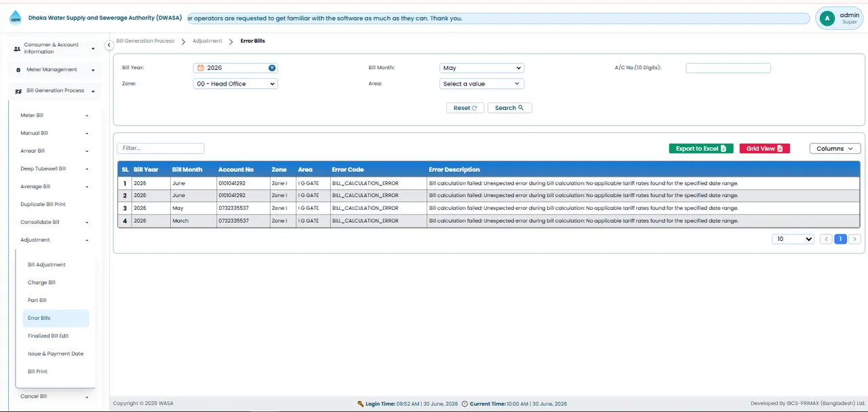Click the Search button
The width and height of the screenshot is (868, 412).
tap(509, 108)
